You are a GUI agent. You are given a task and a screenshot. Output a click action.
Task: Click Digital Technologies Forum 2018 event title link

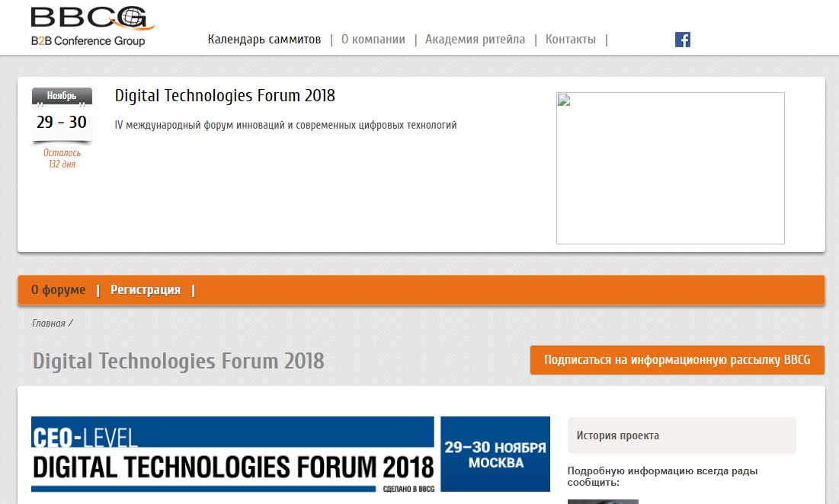click(x=225, y=96)
